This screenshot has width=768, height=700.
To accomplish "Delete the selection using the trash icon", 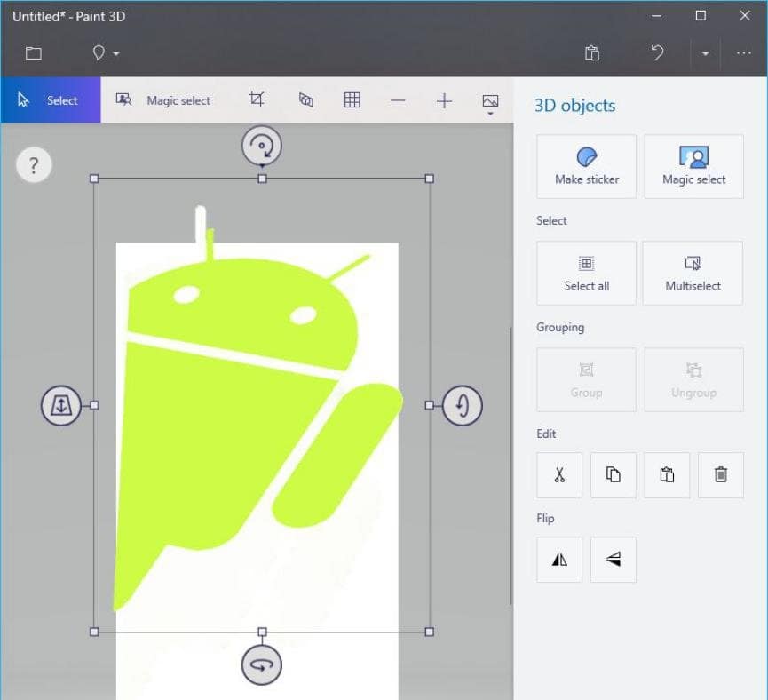I will tap(720, 474).
